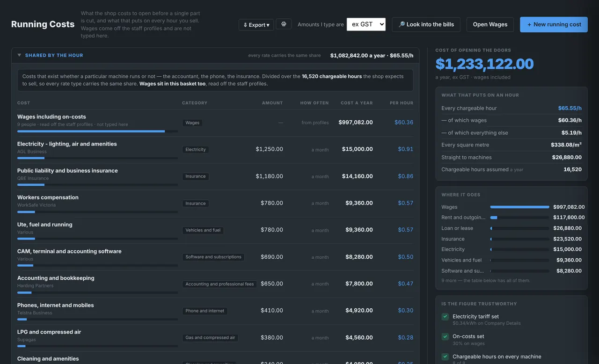Click the Wages bar in Where it goes
Viewport: 599px width, 364px height.
pyautogui.click(x=519, y=207)
